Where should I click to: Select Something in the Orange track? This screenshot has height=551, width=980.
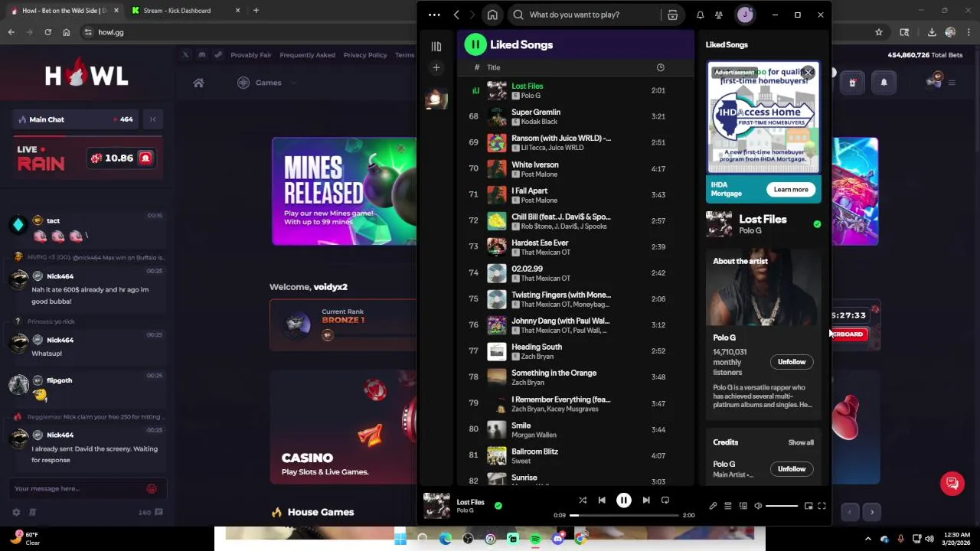(575, 377)
